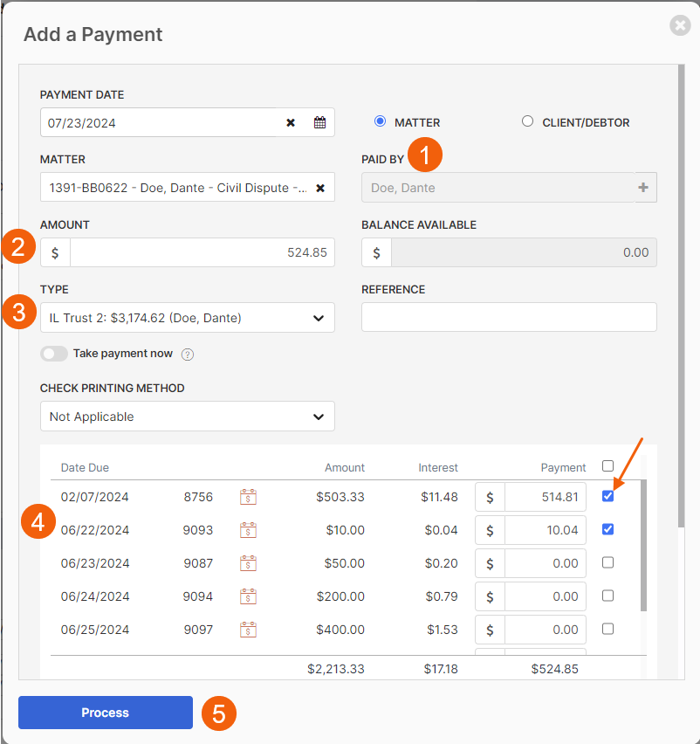Click the Reference input field
The width and height of the screenshot is (700, 744).
[x=509, y=317]
